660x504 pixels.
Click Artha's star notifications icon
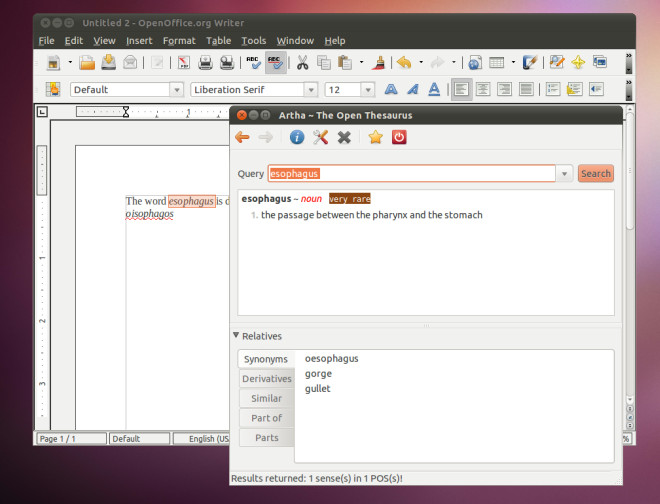[375, 137]
